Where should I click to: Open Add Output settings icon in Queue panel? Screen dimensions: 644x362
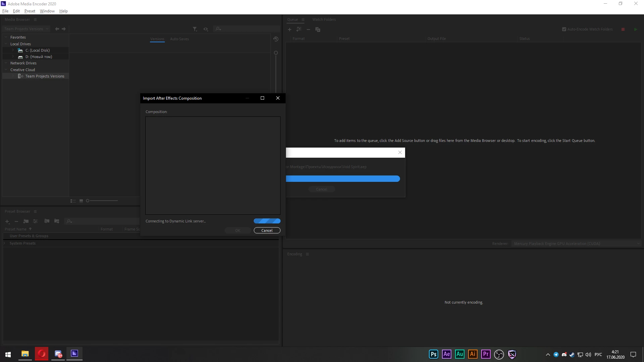[x=299, y=30]
